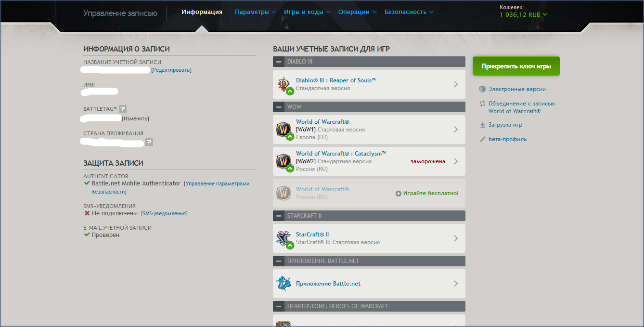Viewport: 644px width, 327px height.
Task: Click the Играйте бесплатно! link
Action: tap(431, 193)
